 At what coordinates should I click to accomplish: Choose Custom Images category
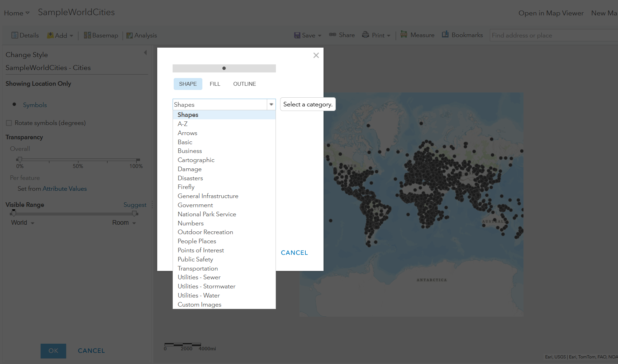(x=224, y=304)
